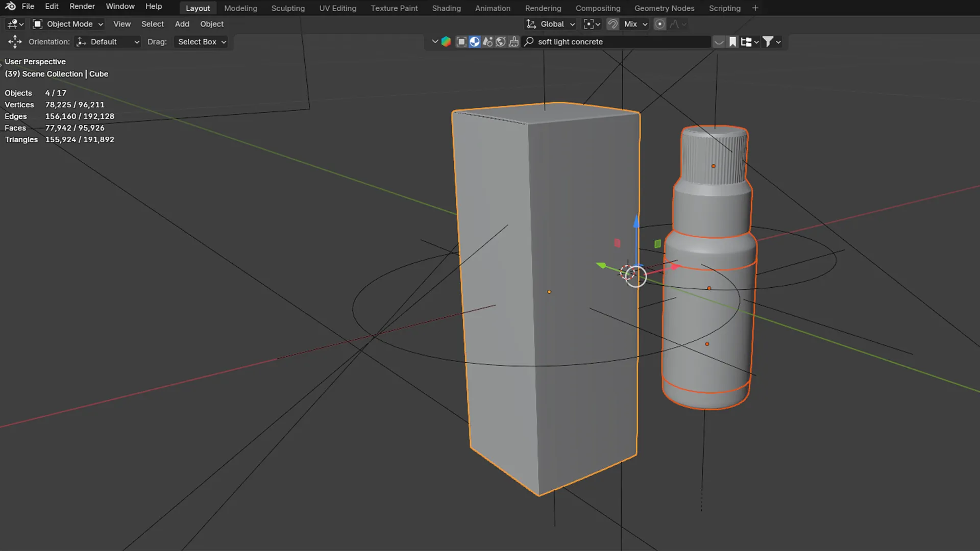The image size is (980, 551).
Task: Toggle the highlighted material asset type icon
Action: (474, 41)
